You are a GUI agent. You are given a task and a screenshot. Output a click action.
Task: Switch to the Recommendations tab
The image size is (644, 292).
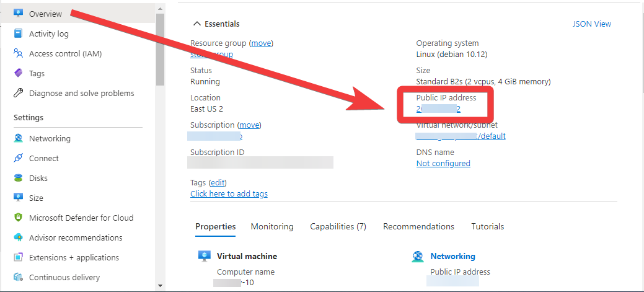418,227
